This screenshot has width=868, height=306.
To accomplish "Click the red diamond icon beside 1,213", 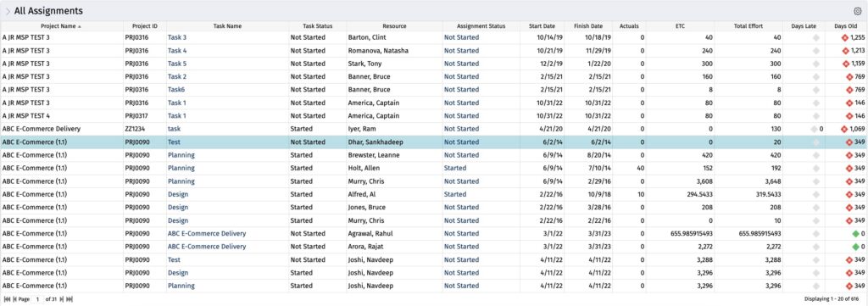I will pos(845,50).
